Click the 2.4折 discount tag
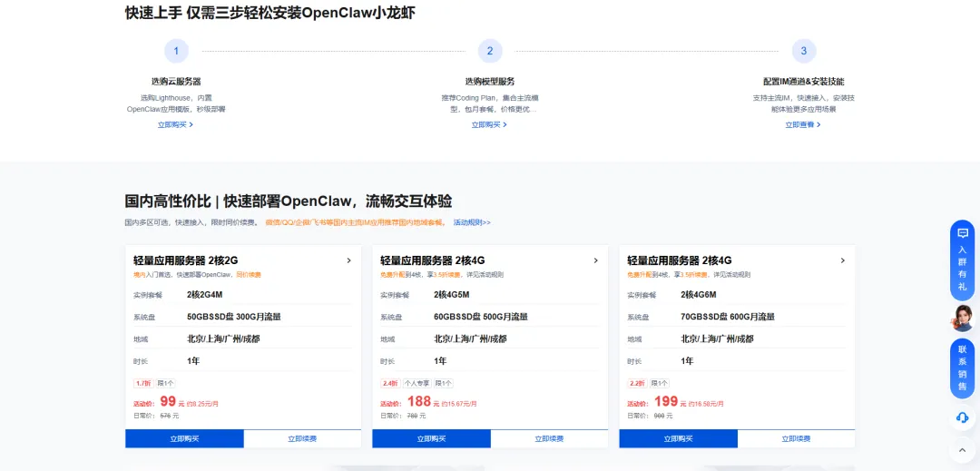Screen dimensions: 980x471 (x=390, y=383)
